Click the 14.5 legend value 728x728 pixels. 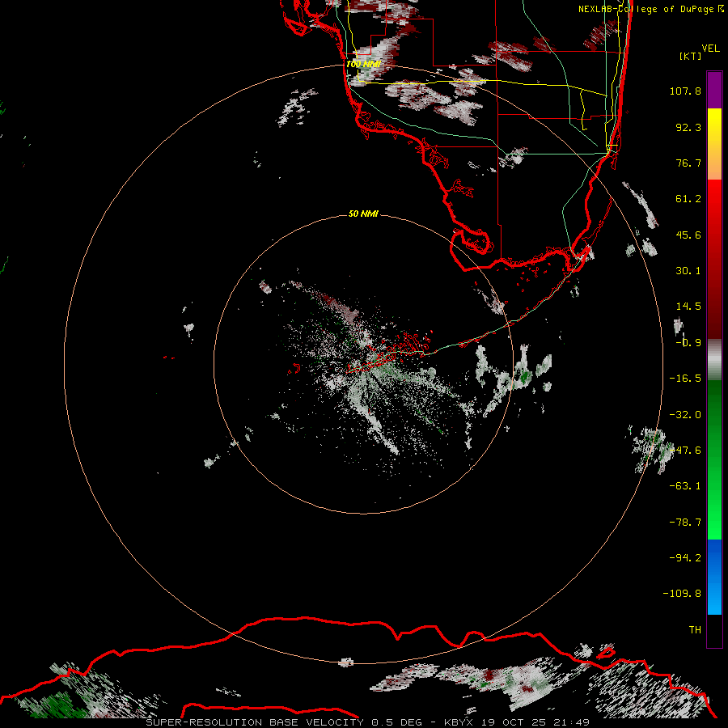[x=688, y=307]
